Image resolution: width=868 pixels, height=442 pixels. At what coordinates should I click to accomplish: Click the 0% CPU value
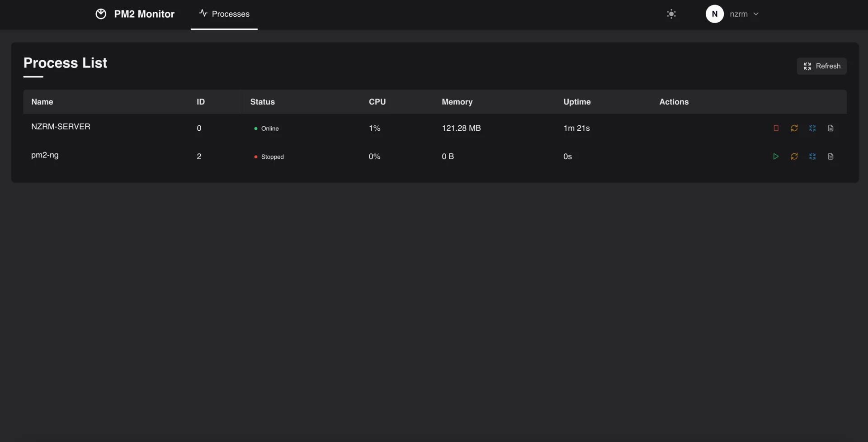point(374,157)
